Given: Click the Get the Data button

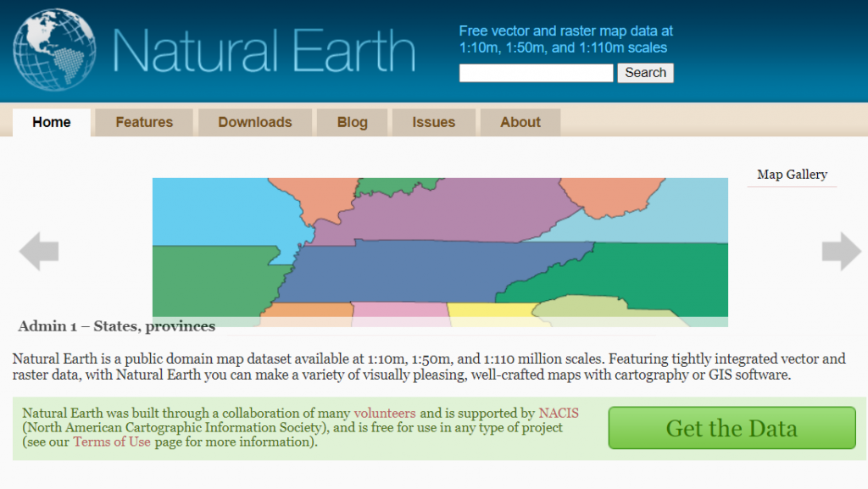Looking at the screenshot, I should point(731,428).
